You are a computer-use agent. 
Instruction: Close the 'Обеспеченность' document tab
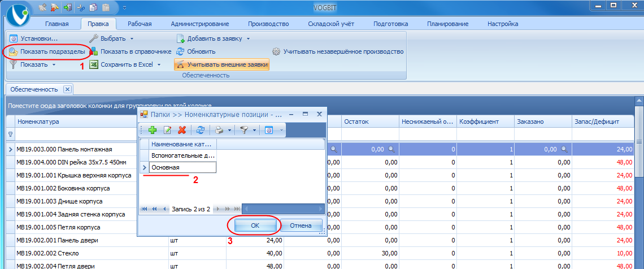[68, 89]
